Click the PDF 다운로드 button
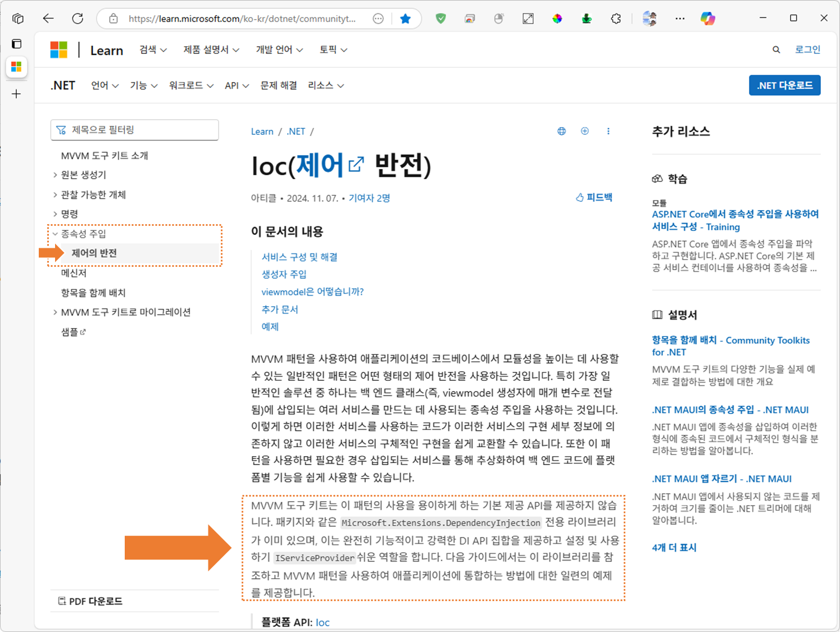This screenshot has width=840, height=632. [x=90, y=601]
